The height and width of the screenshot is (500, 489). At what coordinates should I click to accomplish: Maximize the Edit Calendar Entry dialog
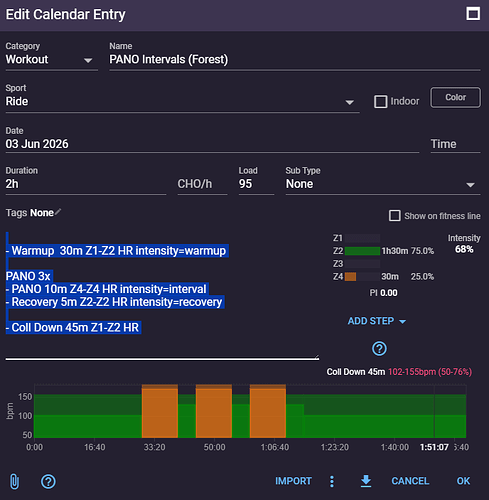point(473,14)
